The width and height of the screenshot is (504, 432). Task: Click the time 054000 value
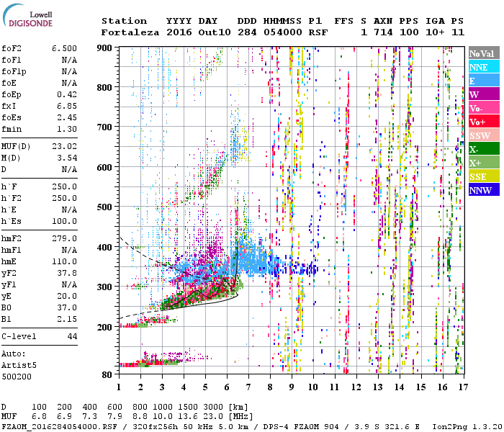[x=283, y=32]
